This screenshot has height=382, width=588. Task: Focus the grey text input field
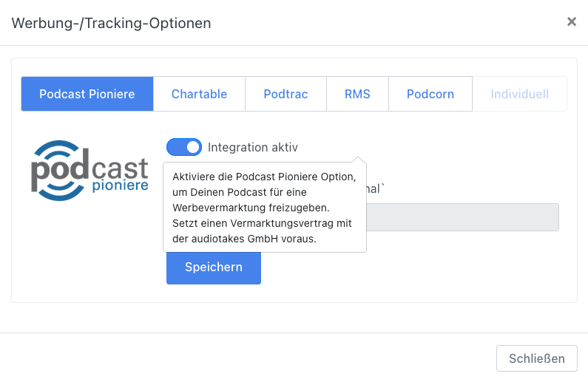(x=462, y=217)
